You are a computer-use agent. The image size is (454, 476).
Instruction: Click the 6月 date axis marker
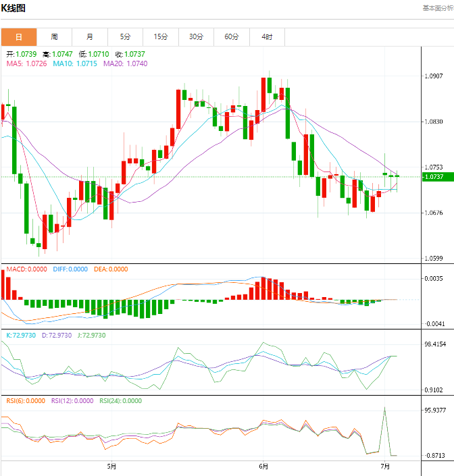point(263,466)
